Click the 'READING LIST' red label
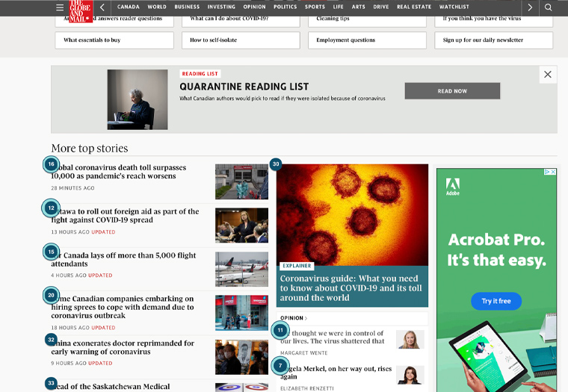The height and width of the screenshot is (392, 568). pyautogui.click(x=200, y=74)
